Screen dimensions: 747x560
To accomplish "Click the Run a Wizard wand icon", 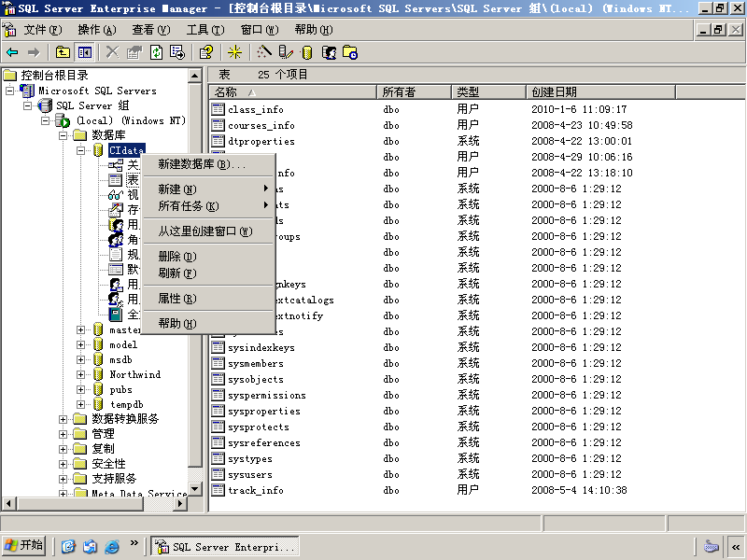I will tap(264, 52).
